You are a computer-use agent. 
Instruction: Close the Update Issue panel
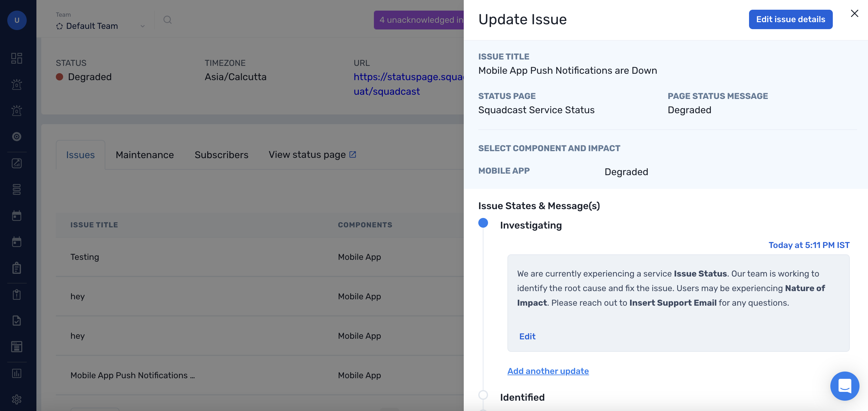coord(854,13)
